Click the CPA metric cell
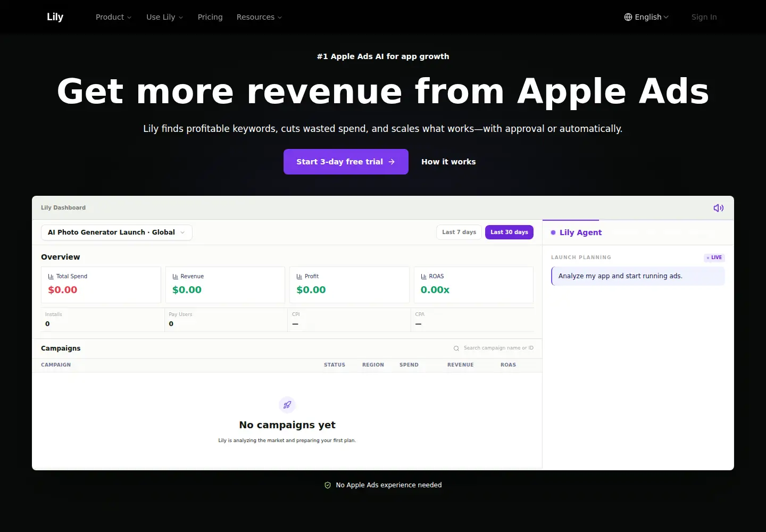766x532 pixels. [x=472, y=319]
